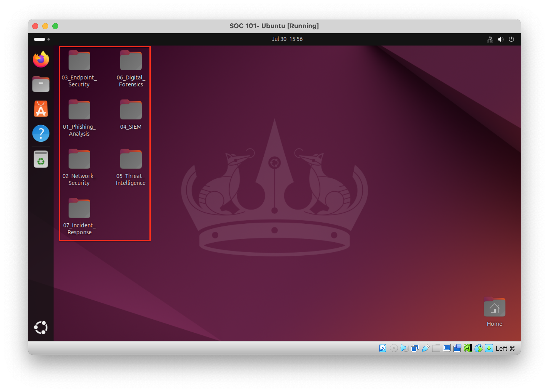Open the Help icon in the dock
This screenshot has width=549, height=392.
click(x=41, y=133)
